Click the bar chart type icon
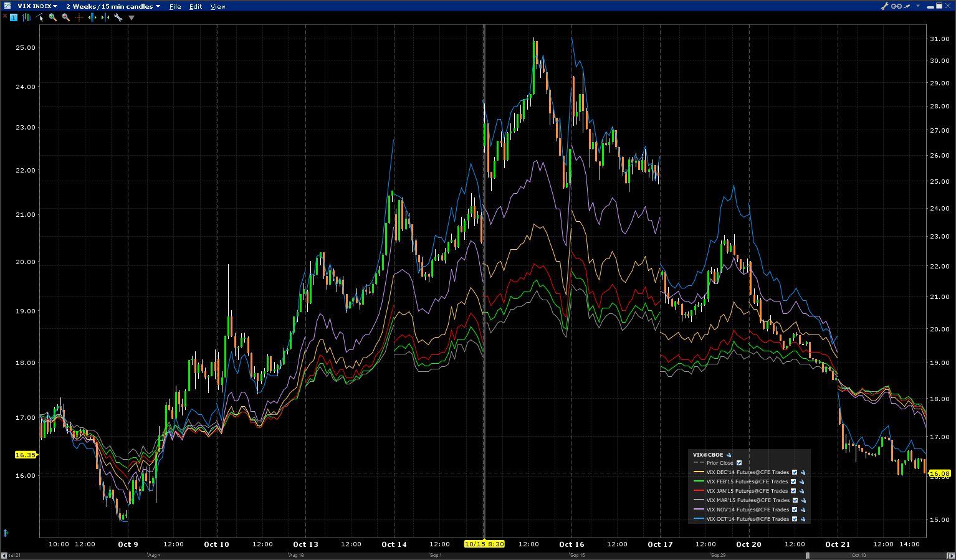Image resolution: width=956 pixels, height=560 pixels. (x=27, y=17)
